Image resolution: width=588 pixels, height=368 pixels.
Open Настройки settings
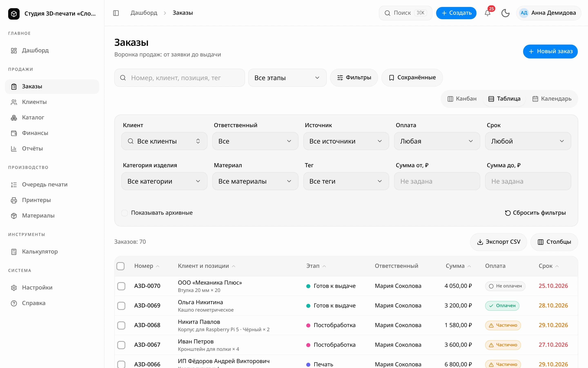point(52,288)
